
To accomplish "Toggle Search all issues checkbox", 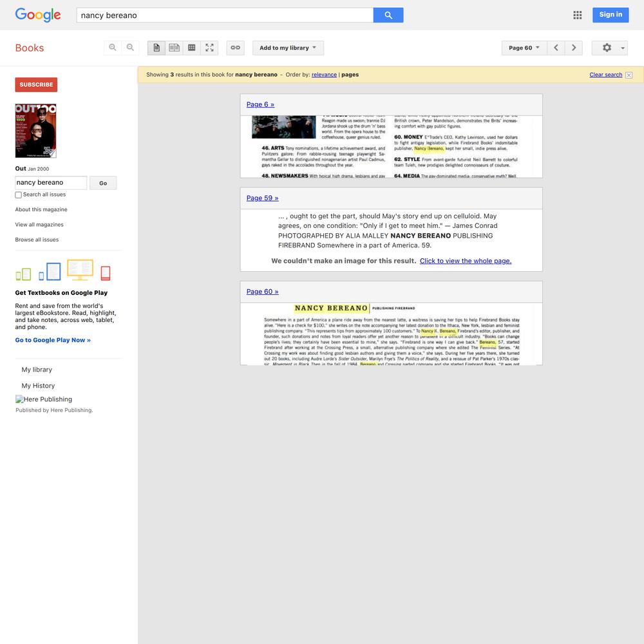I will click(x=19, y=195).
